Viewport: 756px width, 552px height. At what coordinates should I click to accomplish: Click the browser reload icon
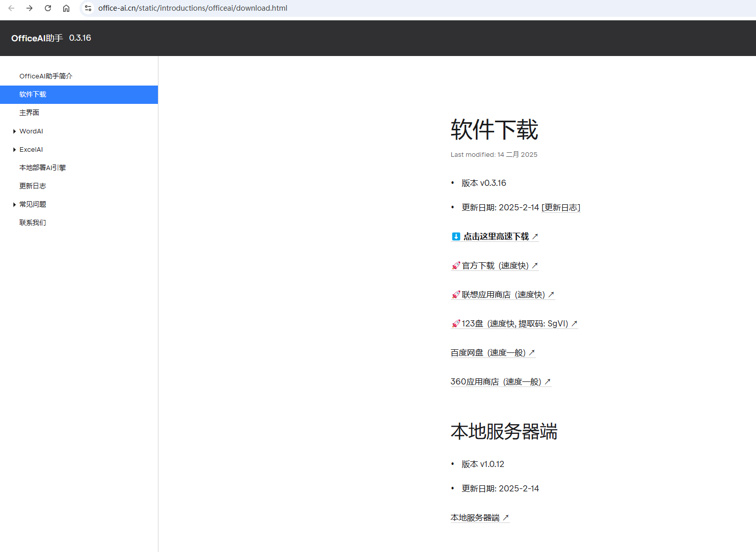(x=47, y=8)
